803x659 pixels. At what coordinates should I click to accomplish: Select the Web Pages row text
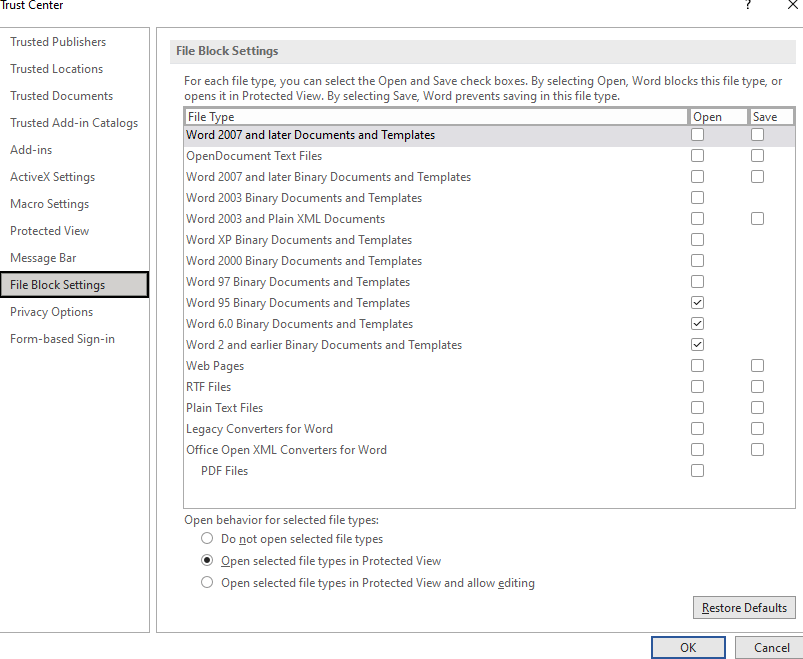coord(215,366)
